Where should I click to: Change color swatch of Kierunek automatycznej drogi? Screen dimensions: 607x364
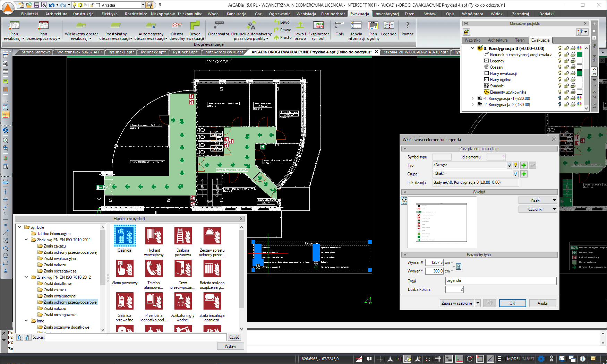pyautogui.click(x=579, y=54)
